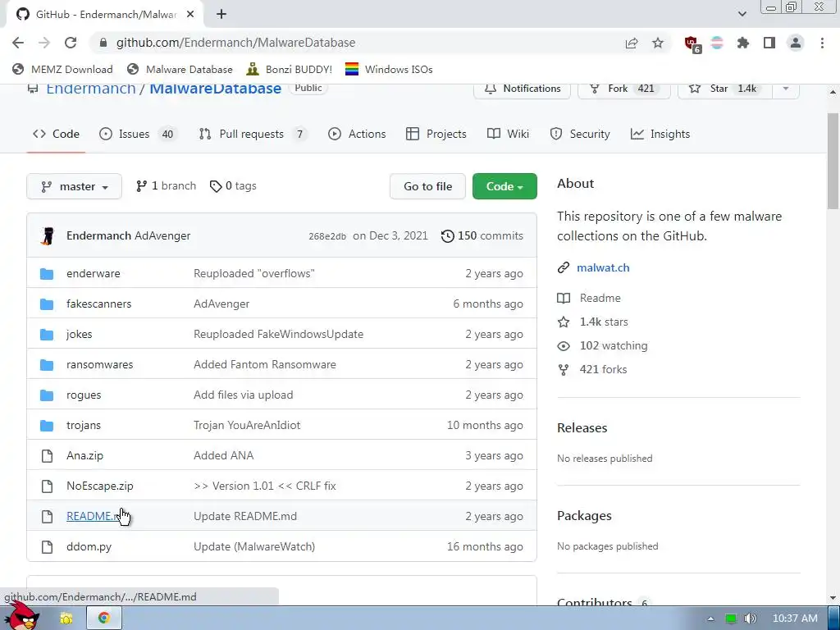Open a new browser tab with plus
The width and height of the screenshot is (840, 630).
(221, 15)
